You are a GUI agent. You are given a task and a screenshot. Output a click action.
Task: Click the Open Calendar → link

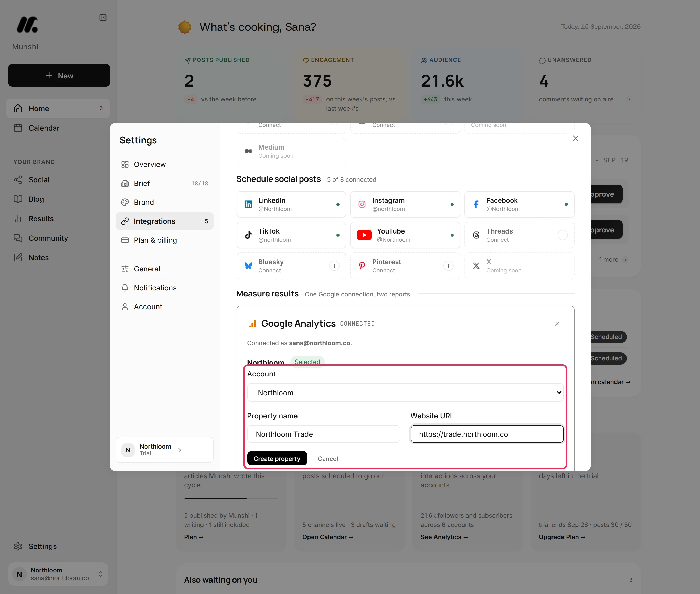point(328,537)
